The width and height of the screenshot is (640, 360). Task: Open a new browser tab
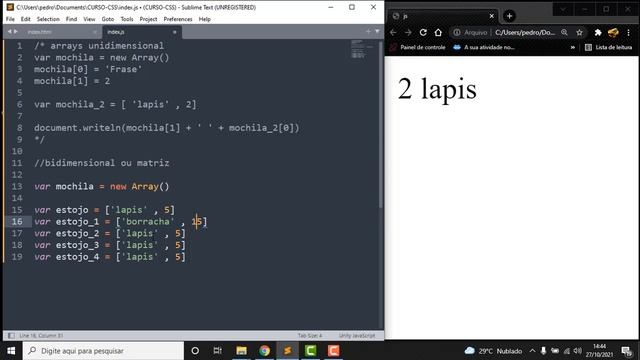click(509, 16)
